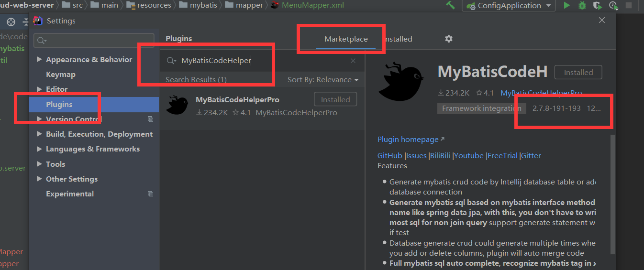Open the ConfigApplication run configuration dropdown
Image resolution: width=644 pixels, height=270 pixels.
pos(509,5)
